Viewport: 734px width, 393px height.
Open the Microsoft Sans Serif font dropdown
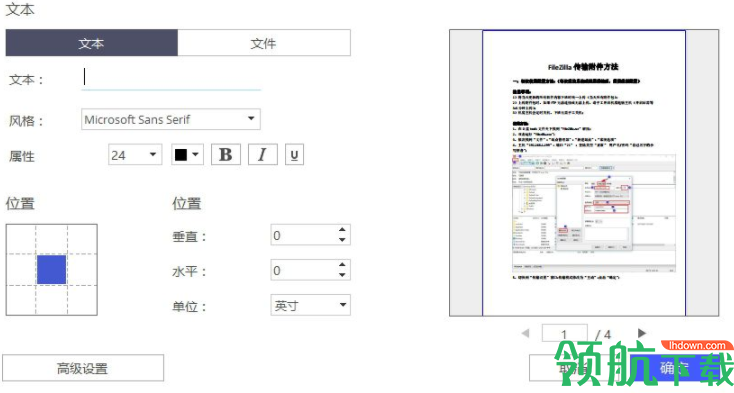pyautogui.click(x=171, y=119)
